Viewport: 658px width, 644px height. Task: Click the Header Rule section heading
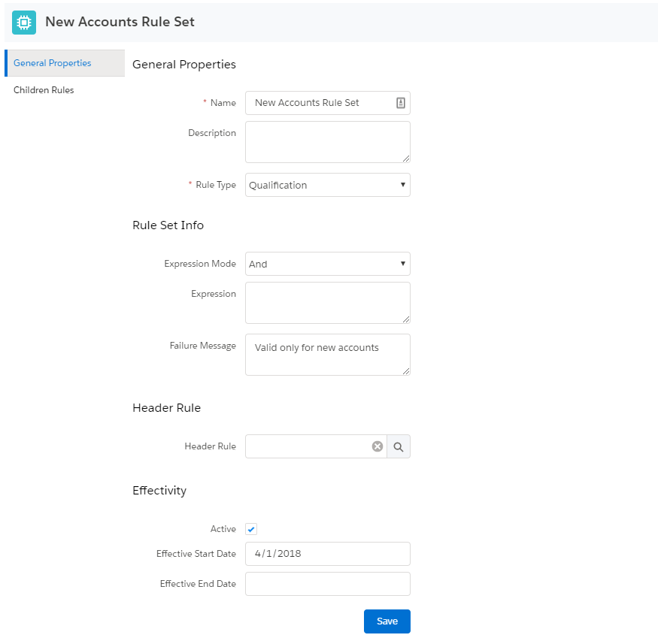[167, 408]
